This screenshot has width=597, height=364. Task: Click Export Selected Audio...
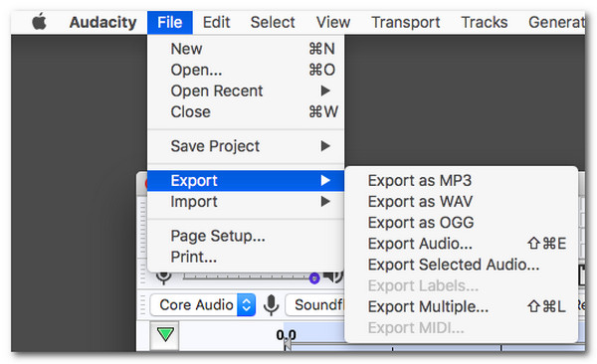[462, 265]
